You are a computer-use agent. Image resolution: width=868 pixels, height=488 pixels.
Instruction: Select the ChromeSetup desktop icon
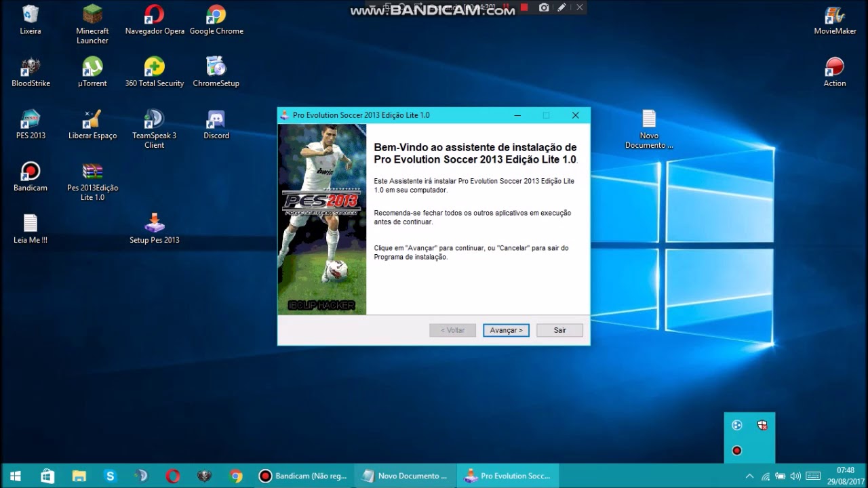pos(216,72)
